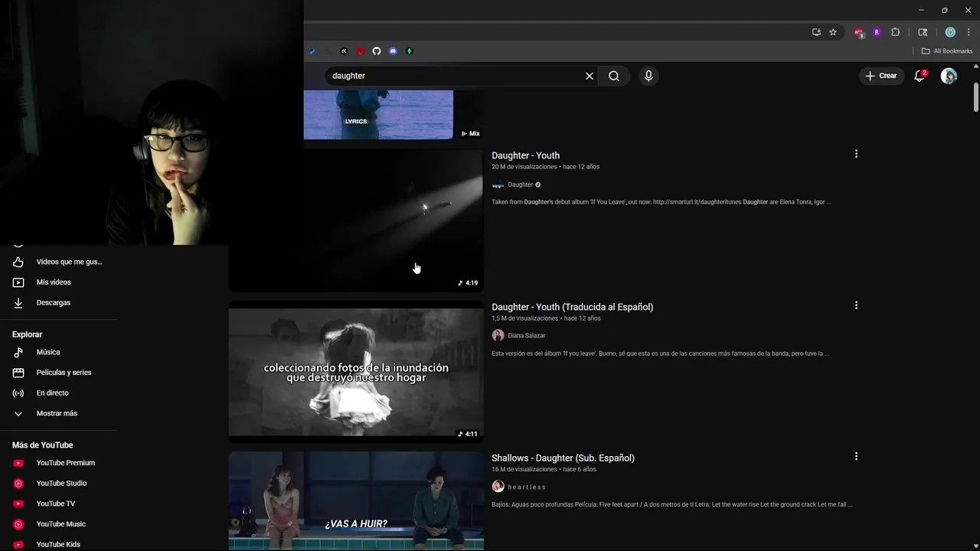Open Shallows - Daughter (Sub. Español) title

[x=563, y=458]
